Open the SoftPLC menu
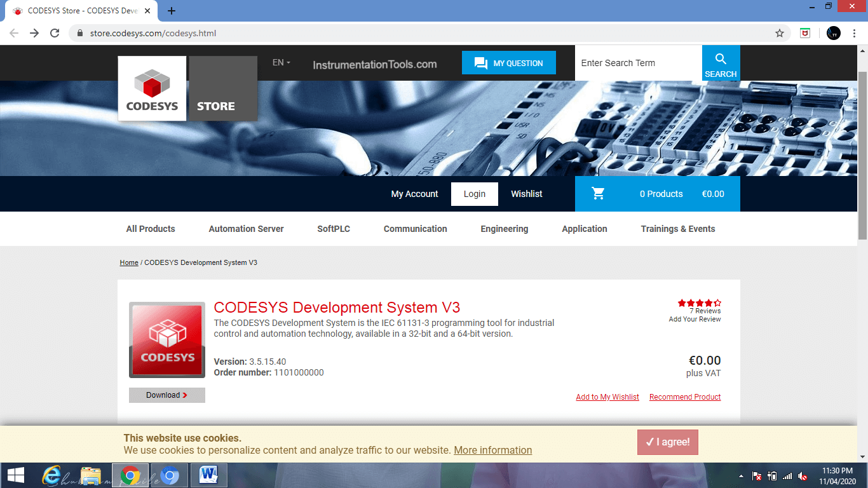Screen dimensions: 868x488 coord(334,229)
